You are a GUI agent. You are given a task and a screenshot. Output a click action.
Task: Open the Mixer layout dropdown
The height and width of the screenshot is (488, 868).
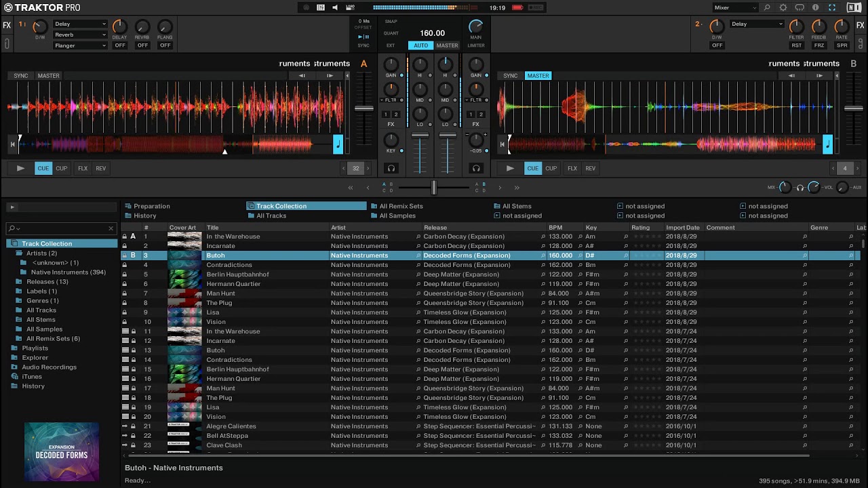click(x=735, y=7)
